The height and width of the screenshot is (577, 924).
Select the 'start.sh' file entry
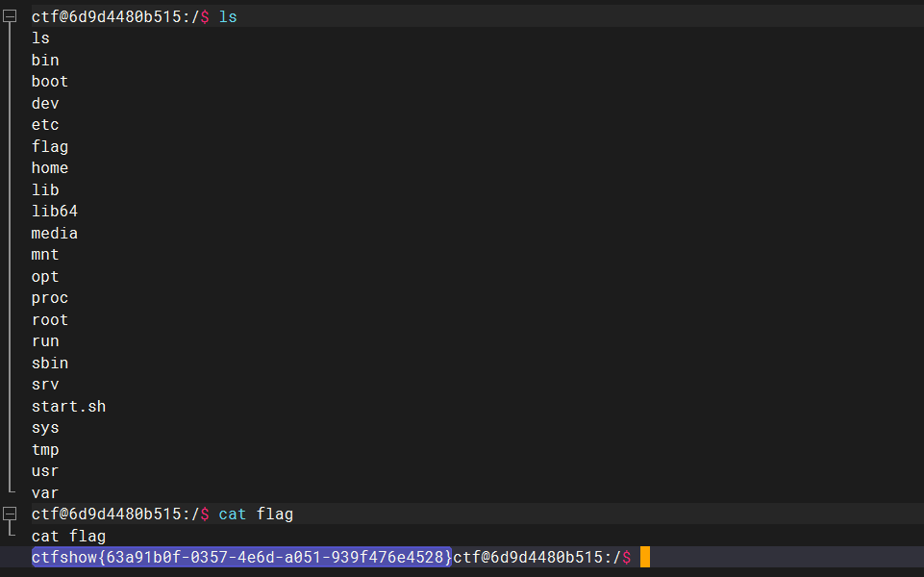pyautogui.click(x=69, y=407)
